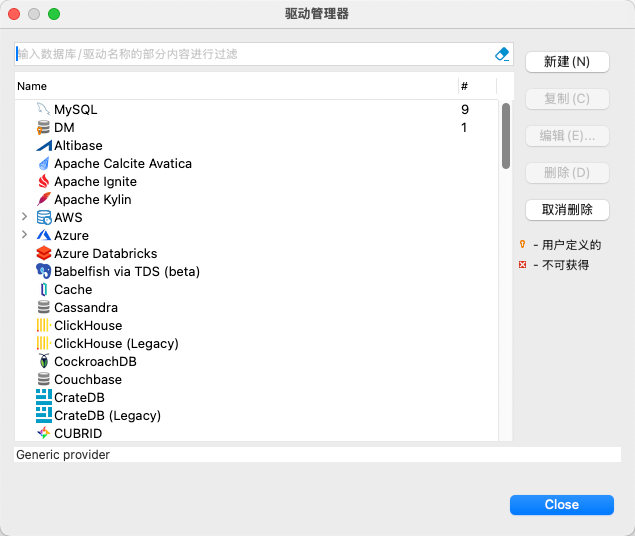The width and height of the screenshot is (635, 536).
Task: Click the 复制 (C) button
Action: click(x=567, y=99)
